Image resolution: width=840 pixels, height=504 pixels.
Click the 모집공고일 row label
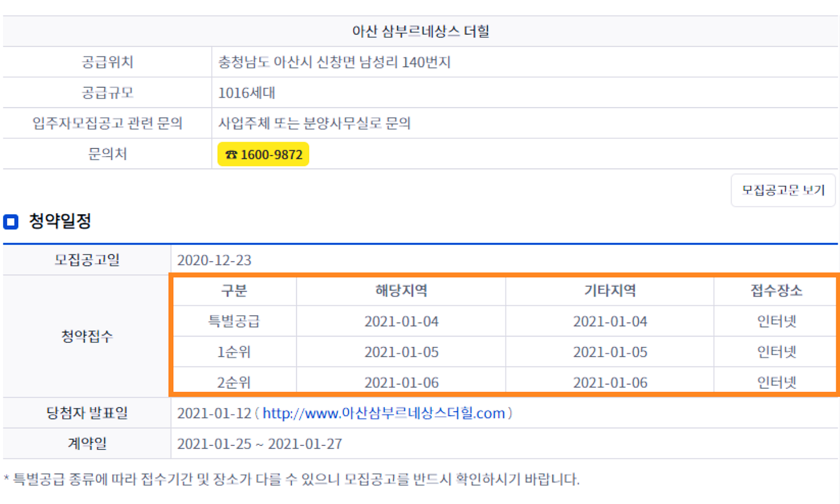87,260
